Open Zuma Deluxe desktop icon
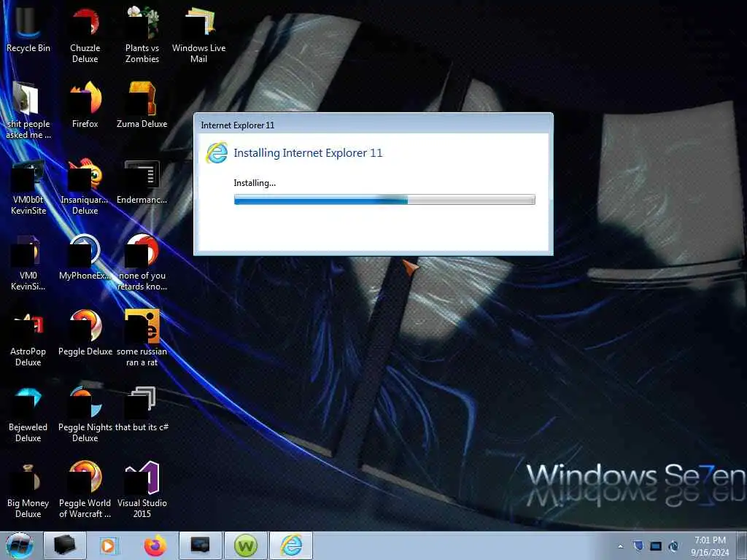Image resolution: width=747 pixels, height=560 pixels. [142, 104]
